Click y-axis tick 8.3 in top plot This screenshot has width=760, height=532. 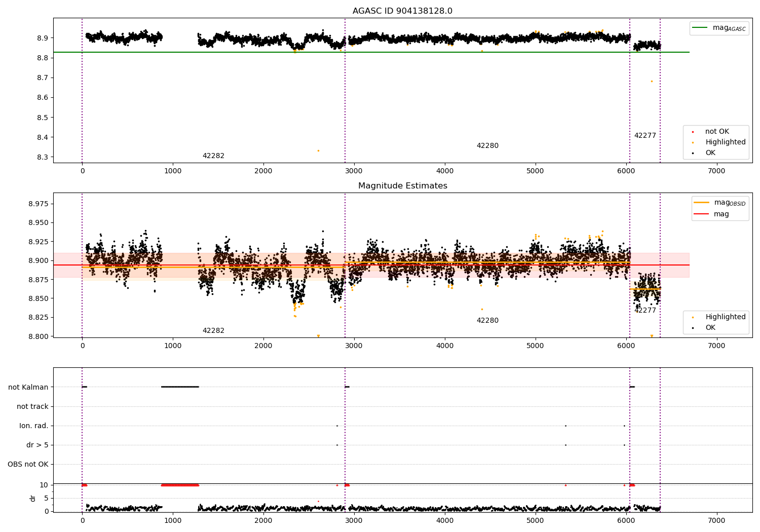(x=42, y=157)
